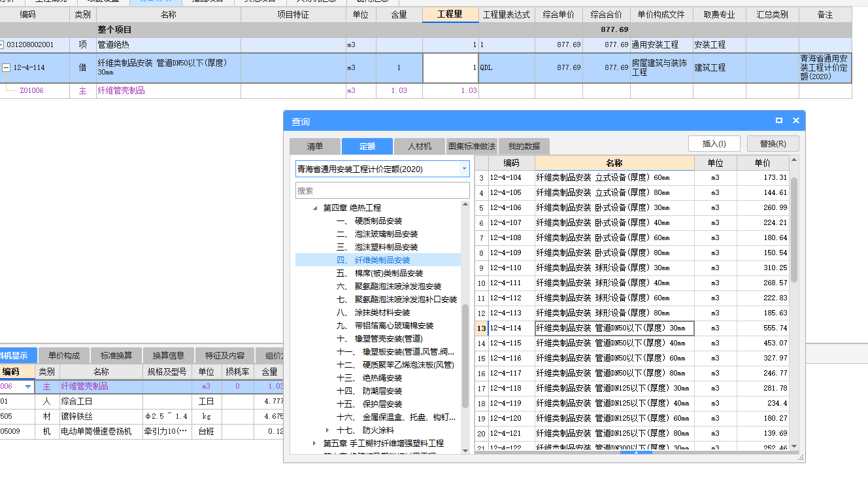Select row 12-4-115 管道DN50以下 40mm
This screenshot has height=490, width=868.
point(631,343)
